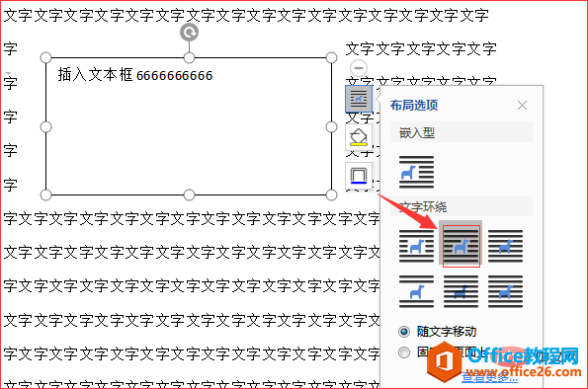Click the text box rotation handle

[x=189, y=33]
